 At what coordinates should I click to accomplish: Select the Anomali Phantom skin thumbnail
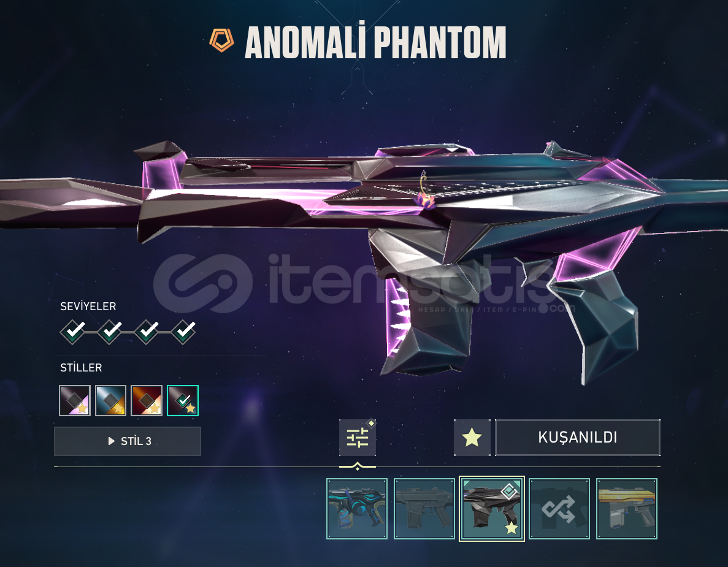pyautogui.click(x=492, y=509)
